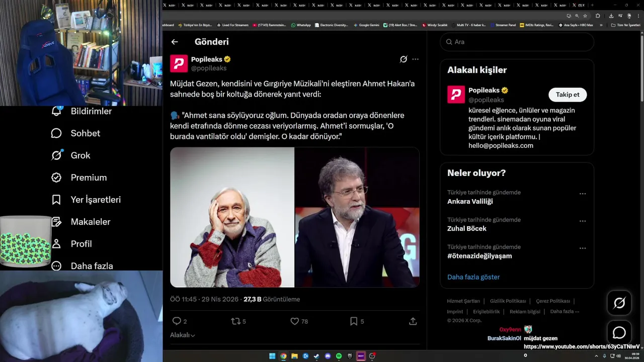
Task: Open the WhatsApp bookmark
Action: point(301,25)
